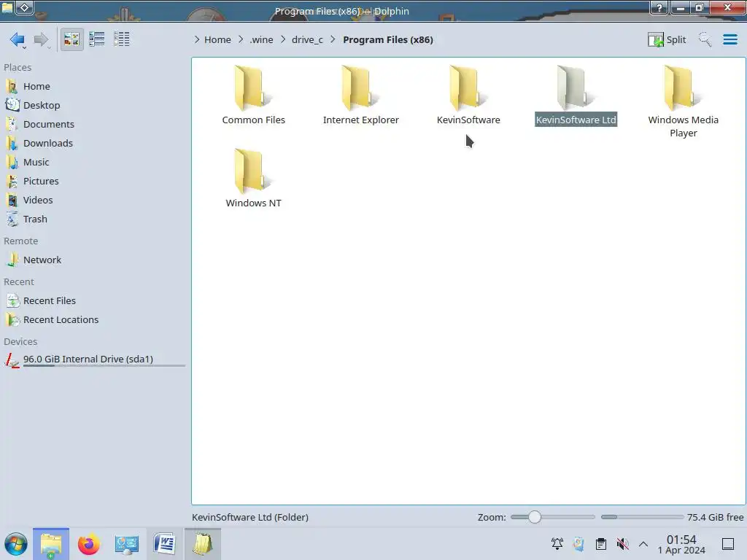Expand chevron before drive_c breadcrumb

click(283, 39)
